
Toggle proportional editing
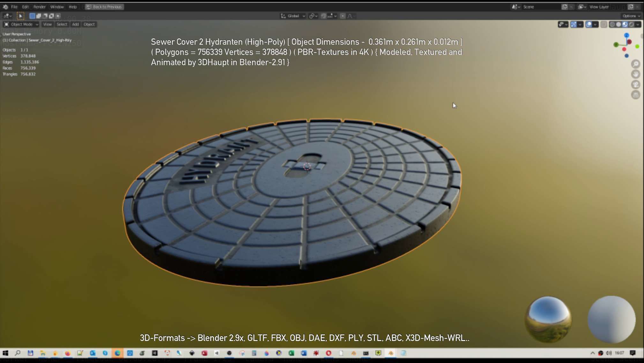343,16
